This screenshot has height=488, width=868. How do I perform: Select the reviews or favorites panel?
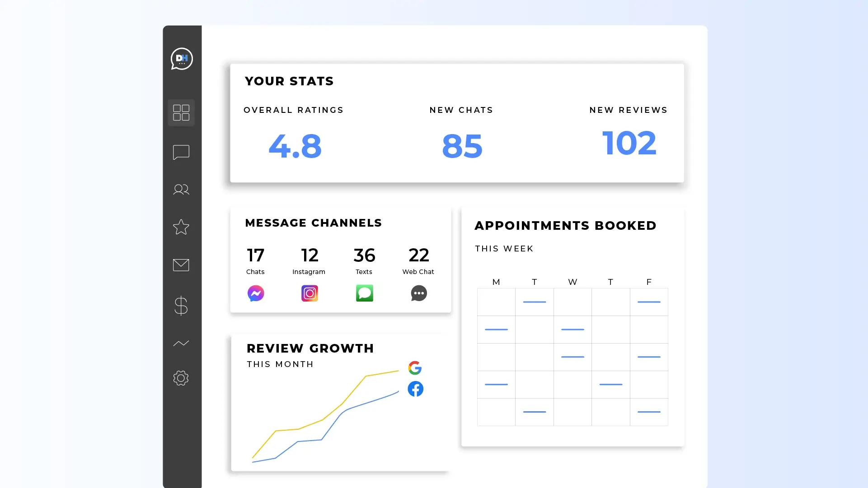tap(181, 227)
